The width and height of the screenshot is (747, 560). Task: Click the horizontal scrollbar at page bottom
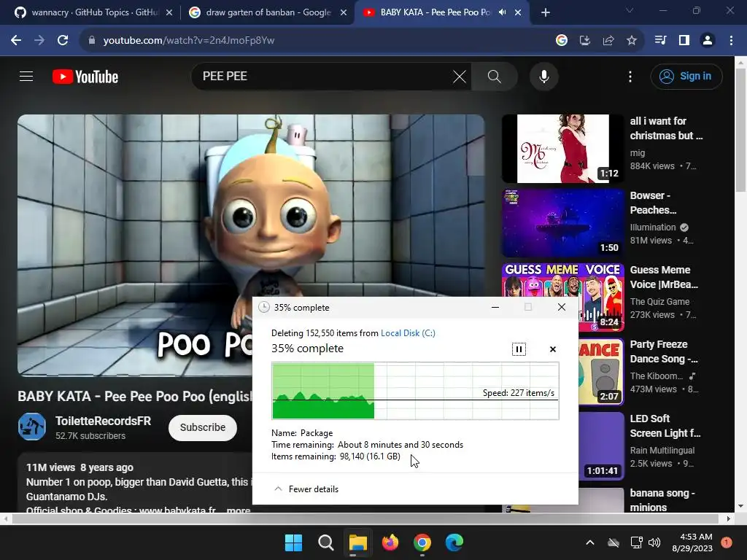click(365, 518)
